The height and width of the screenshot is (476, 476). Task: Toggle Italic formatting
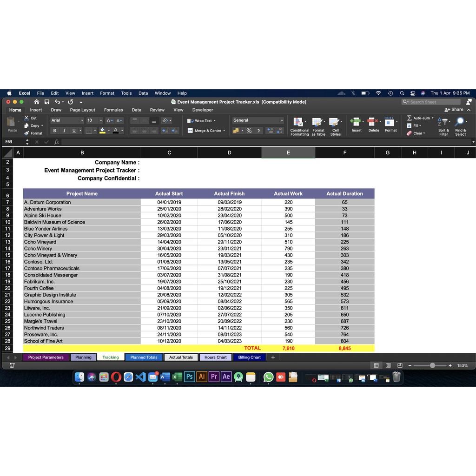point(64,131)
